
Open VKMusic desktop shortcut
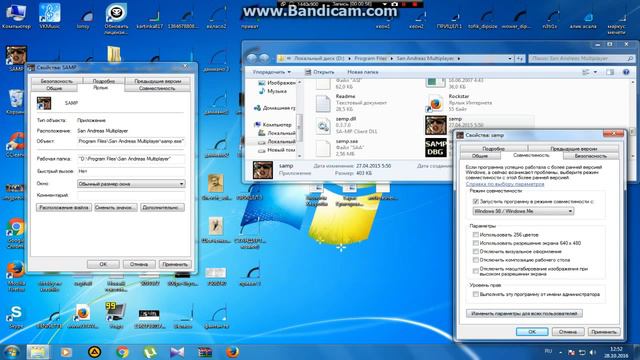point(49,16)
